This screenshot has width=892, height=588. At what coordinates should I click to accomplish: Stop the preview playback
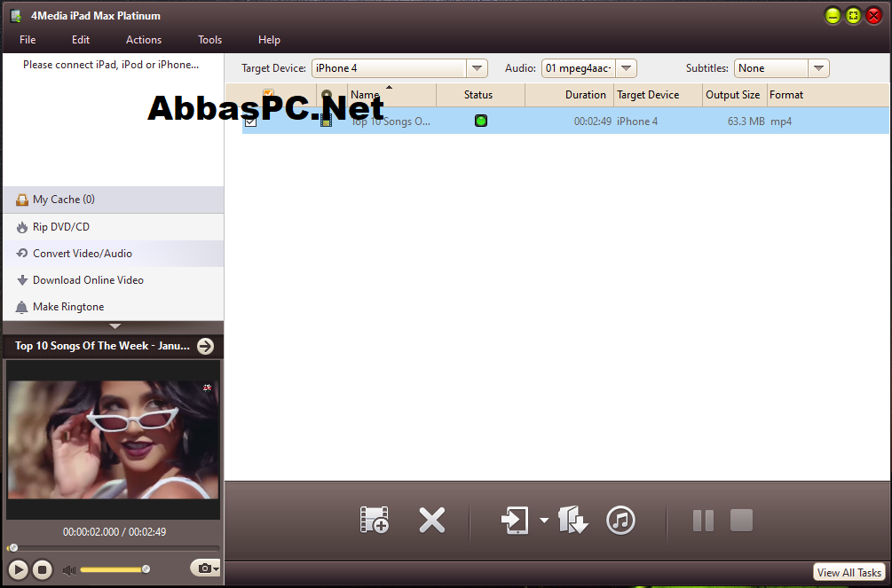pyautogui.click(x=42, y=569)
